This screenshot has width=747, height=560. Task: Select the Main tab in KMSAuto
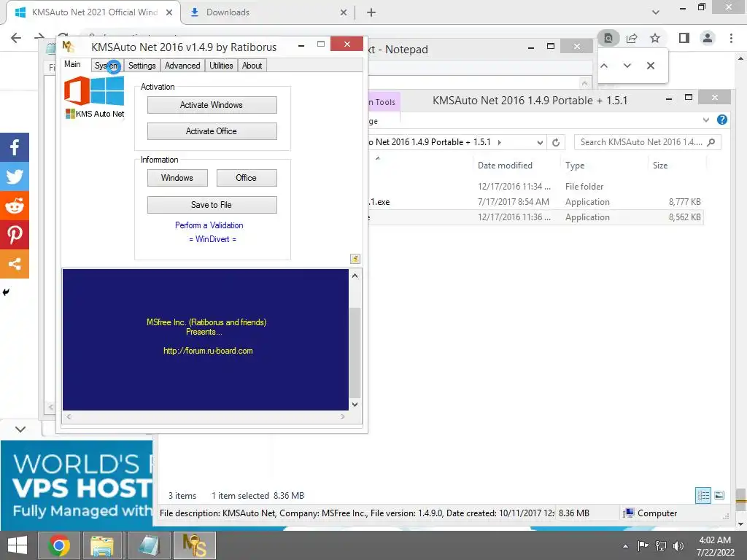[73, 64]
